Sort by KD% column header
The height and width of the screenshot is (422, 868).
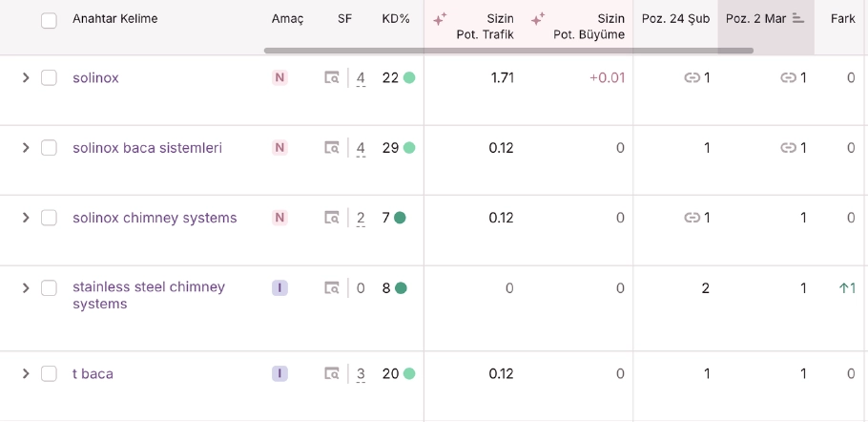pos(395,19)
